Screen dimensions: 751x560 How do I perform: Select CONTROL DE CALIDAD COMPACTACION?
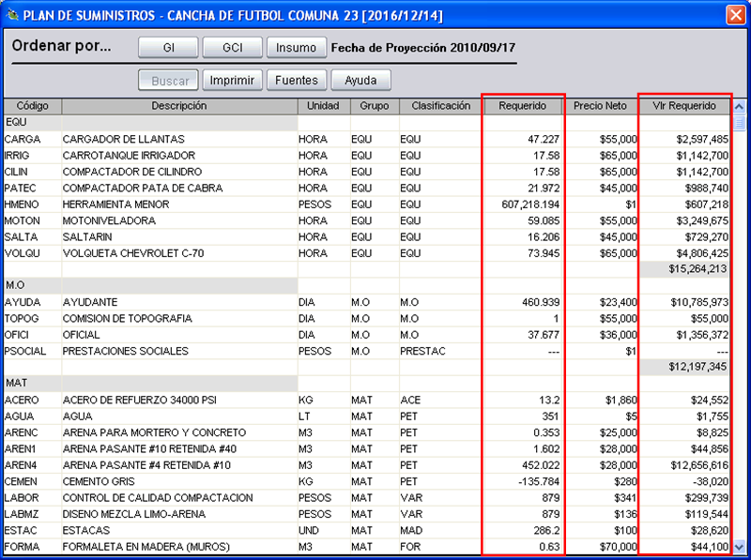click(x=158, y=498)
